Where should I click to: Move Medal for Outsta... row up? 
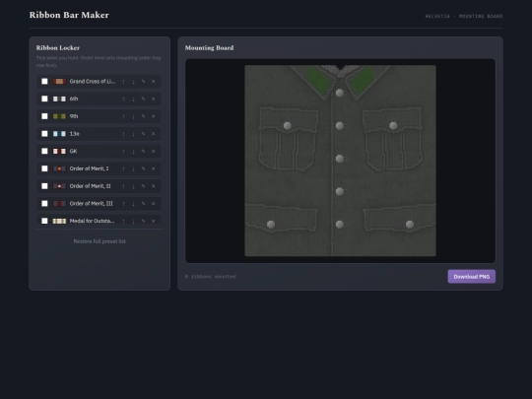tap(123, 221)
